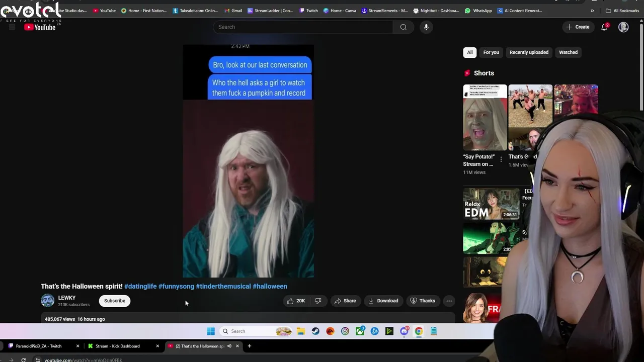The height and width of the screenshot is (362, 644).
Task: Share this video
Action: 345,301
